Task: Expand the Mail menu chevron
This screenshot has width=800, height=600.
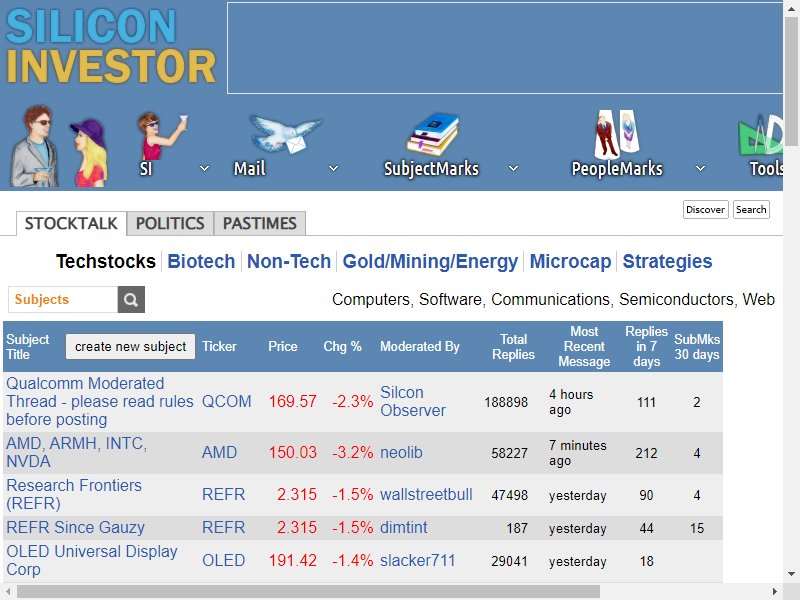Action: [x=333, y=168]
